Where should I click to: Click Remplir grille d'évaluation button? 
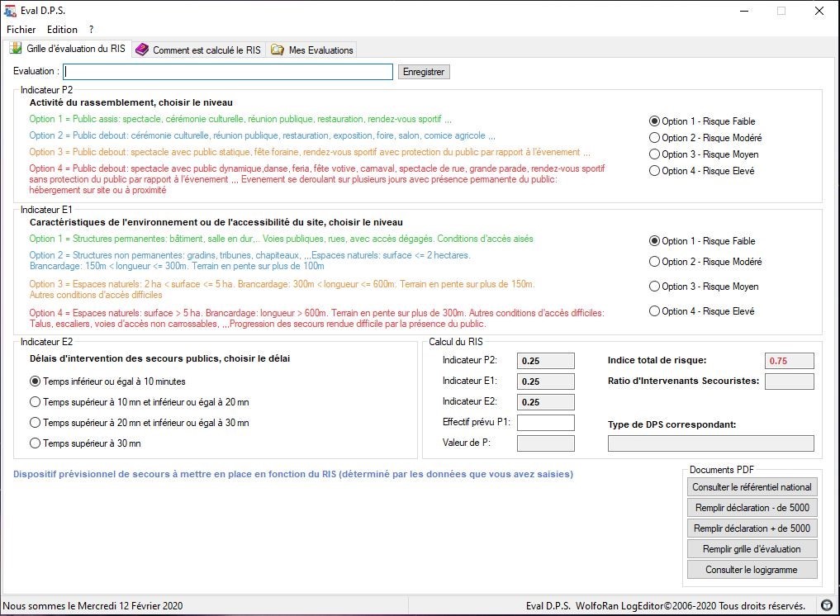click(x=752, y=549)
